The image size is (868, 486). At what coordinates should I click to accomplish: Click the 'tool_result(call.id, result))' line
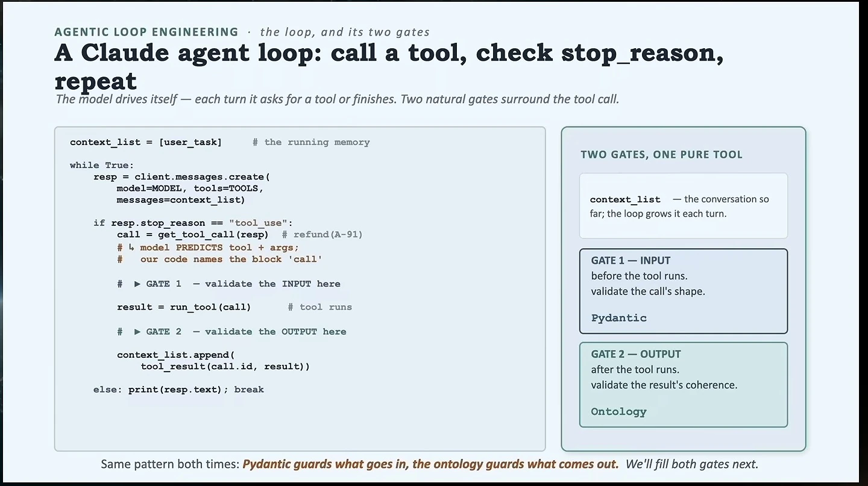pos(225,367)
